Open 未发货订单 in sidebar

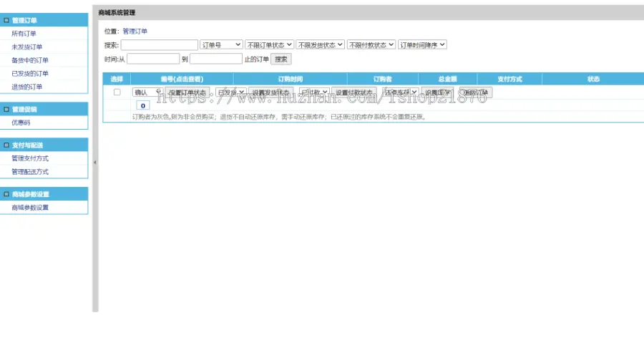[x=26, y=47]
